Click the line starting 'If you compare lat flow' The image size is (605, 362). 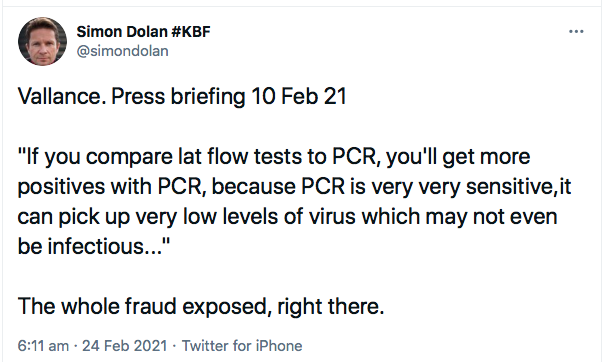pos(274,157)
